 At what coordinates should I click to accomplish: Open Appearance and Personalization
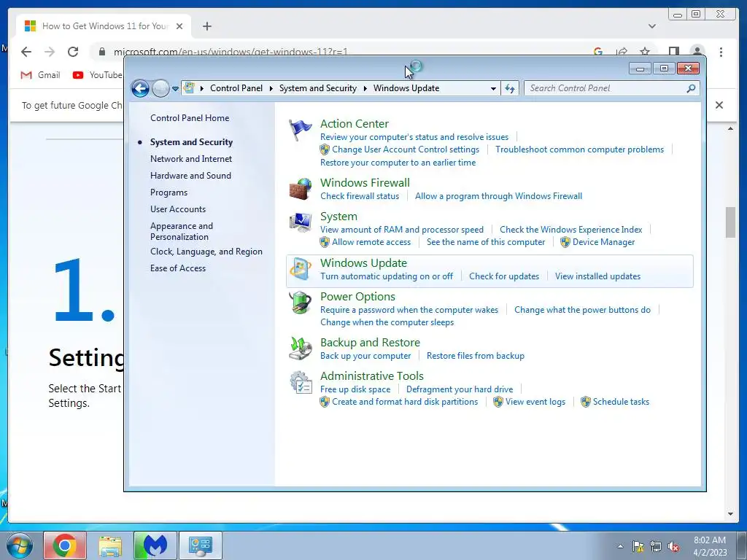[182, 231]
